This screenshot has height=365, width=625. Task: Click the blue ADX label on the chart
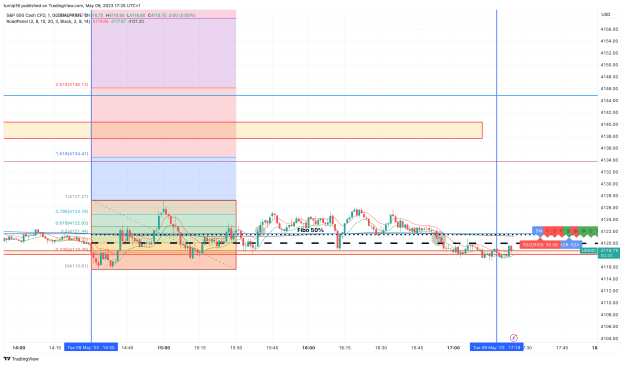571,245
